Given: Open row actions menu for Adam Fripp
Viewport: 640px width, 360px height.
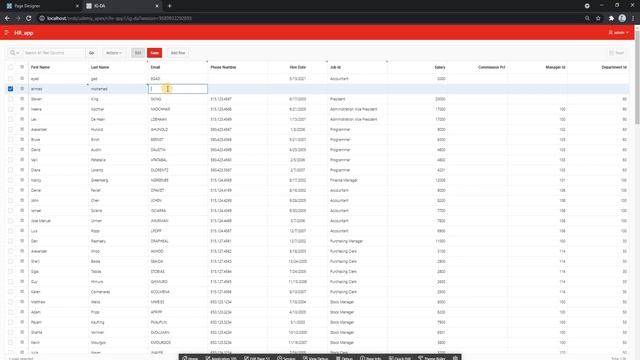Looking at the screenshot, I should (22, 312).
